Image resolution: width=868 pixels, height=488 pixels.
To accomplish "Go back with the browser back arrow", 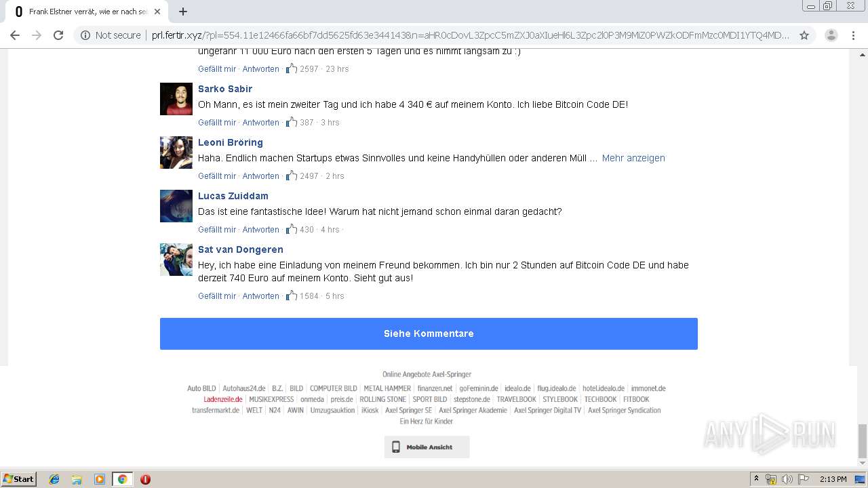I will [15, 35].
